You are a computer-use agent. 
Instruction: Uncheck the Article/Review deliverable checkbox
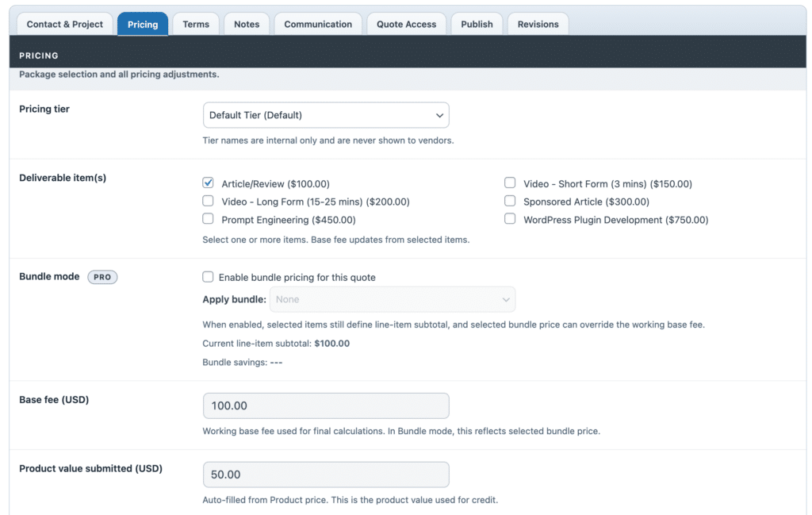point(209,183)
